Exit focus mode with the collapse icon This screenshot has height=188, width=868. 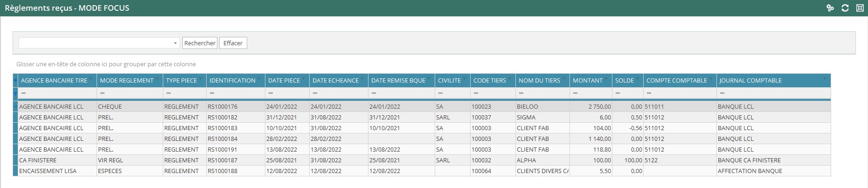click(860, 8)
